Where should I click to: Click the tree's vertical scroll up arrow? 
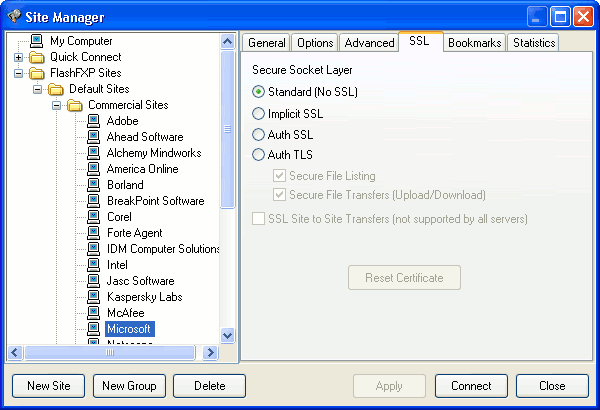pos(228,41)
